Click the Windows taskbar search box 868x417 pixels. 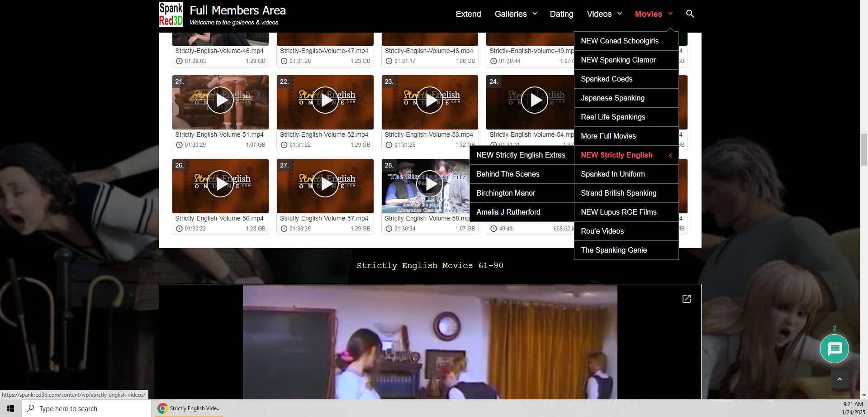[x=86, y=408]
